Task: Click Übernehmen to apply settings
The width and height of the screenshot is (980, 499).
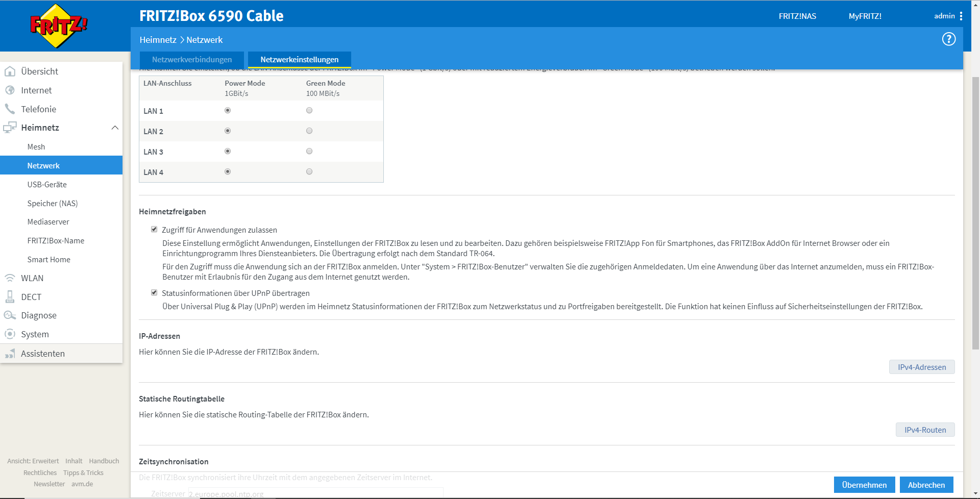Action: click(x=864, y=485)
